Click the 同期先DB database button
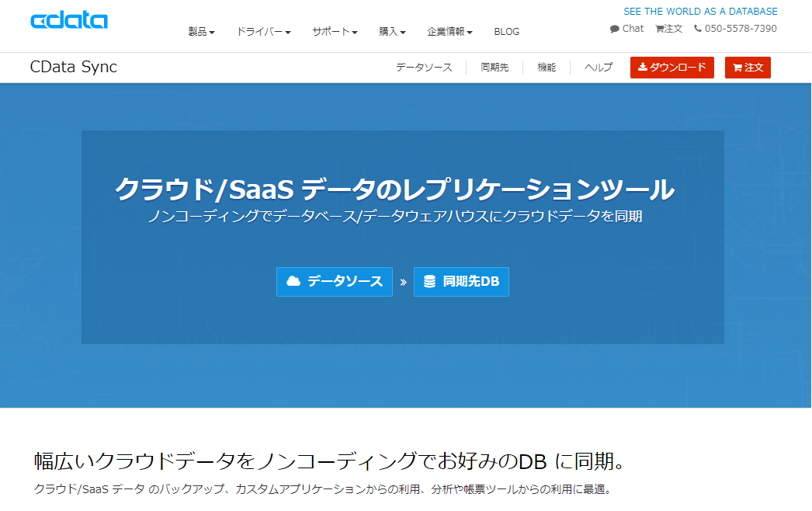The width and height of the screenshot is (812, 511). (461, 281)
